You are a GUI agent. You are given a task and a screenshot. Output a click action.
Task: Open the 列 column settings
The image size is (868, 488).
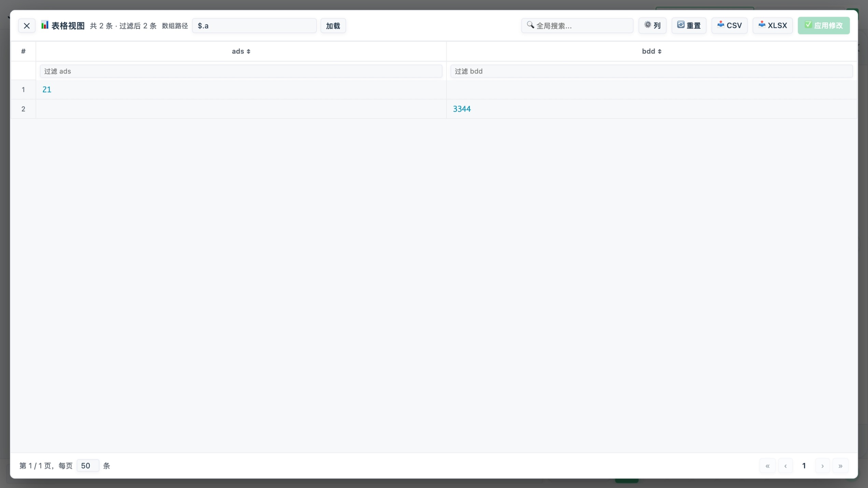click(x=652, y=26)
